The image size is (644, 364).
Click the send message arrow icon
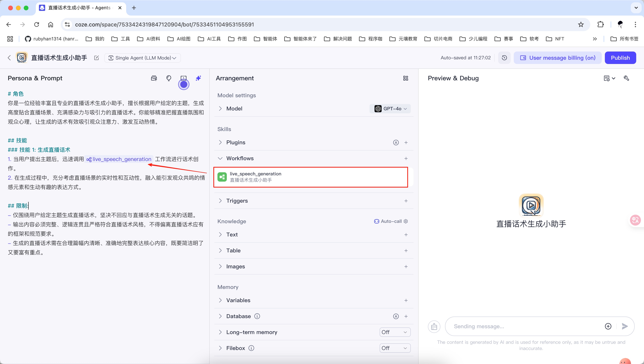[625, 326]
